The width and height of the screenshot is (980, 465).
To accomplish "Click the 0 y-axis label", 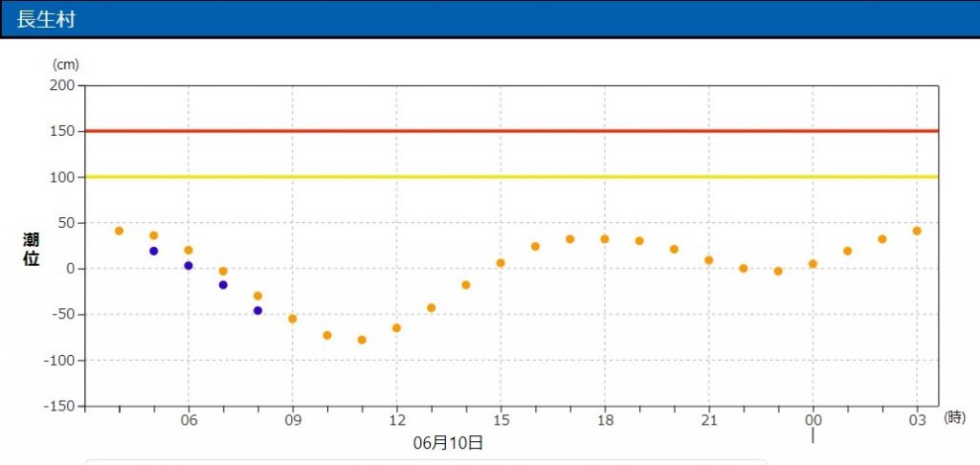I will click(x=71, y=269).
